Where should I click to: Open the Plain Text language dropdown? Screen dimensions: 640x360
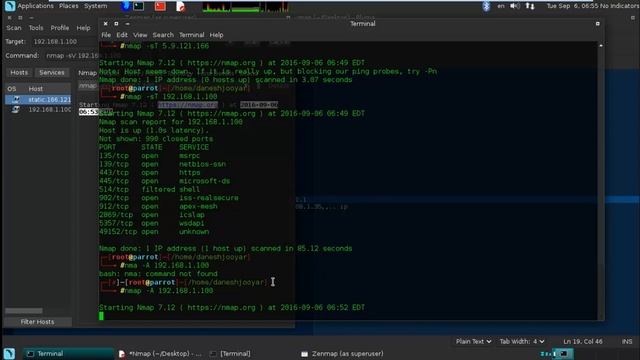(473, 341)
